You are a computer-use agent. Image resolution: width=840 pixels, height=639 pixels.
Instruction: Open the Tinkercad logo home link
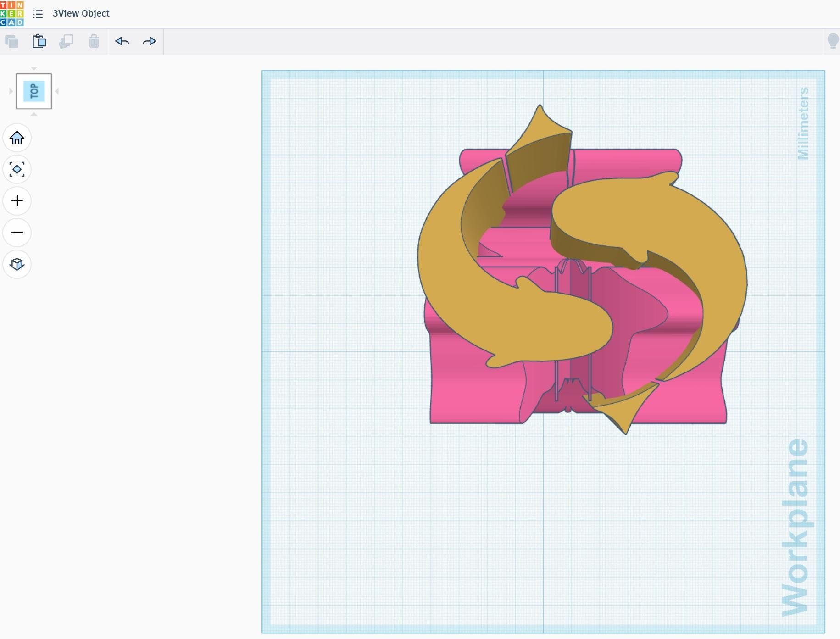pyautogui.click(x=12, y=13)
